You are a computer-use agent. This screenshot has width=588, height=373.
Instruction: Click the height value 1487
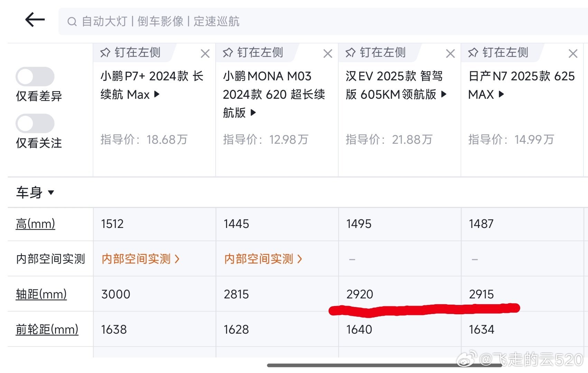pyautogui.click(x=481, y=224)
